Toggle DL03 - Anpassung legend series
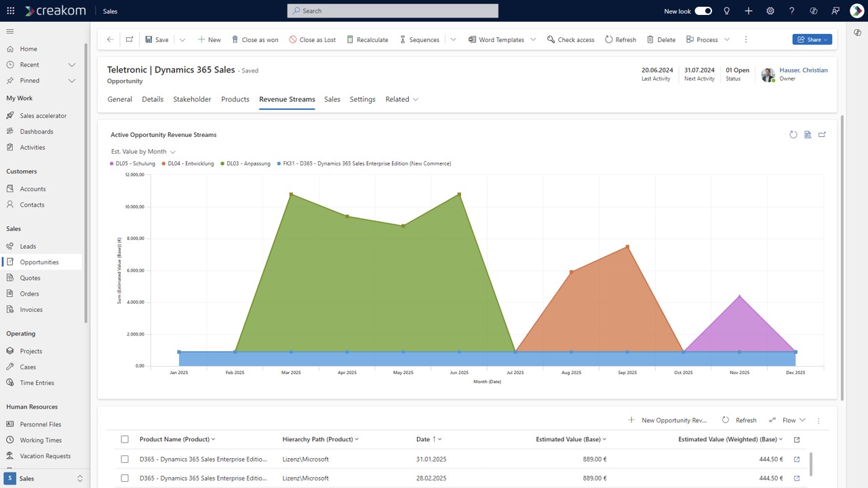The image size is (868, 488). (245, 163)
